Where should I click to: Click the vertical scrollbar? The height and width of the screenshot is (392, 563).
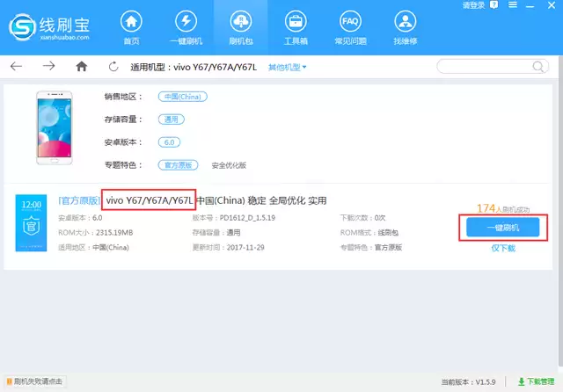point(560,212)
